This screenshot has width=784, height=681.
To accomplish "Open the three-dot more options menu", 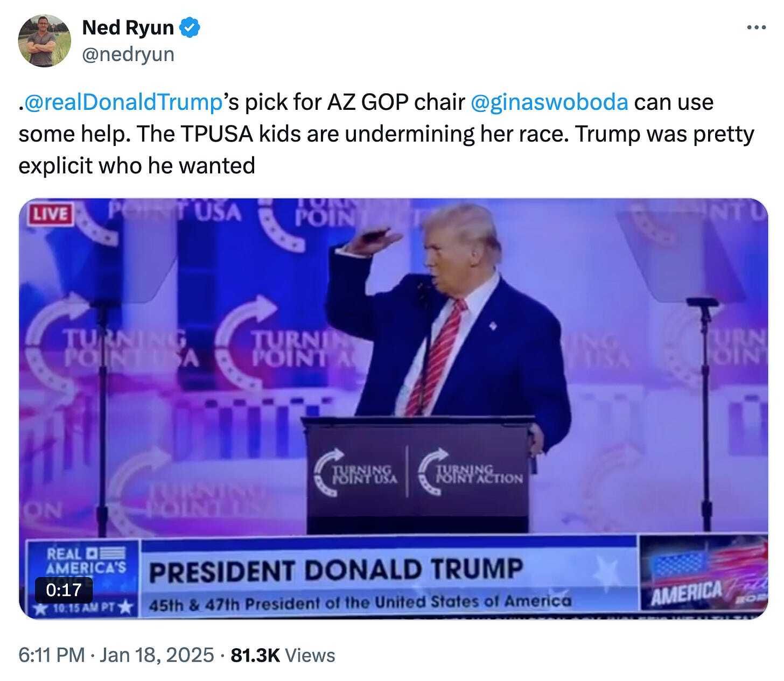I will [757, 27].
